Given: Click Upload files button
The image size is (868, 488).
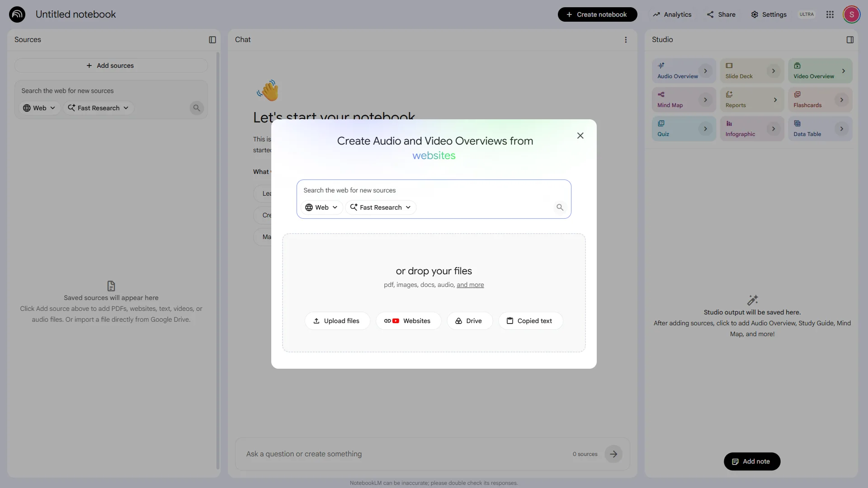Looking at the screenshot, I should (x=337, y=321).
